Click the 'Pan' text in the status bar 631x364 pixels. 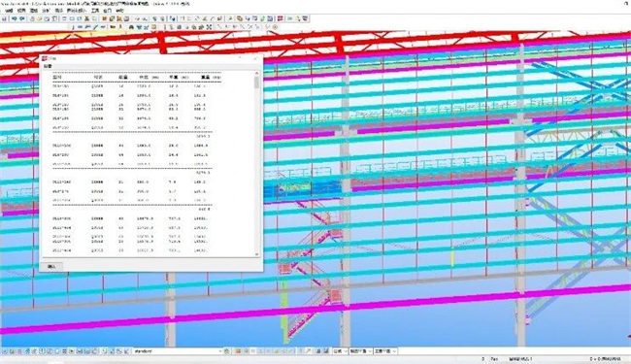point(494,359)
